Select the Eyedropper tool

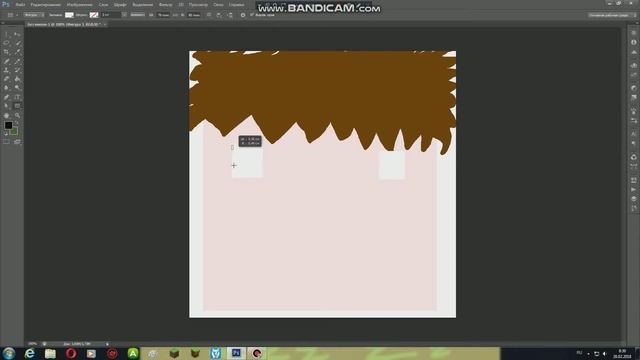click(x=17, y=52)
